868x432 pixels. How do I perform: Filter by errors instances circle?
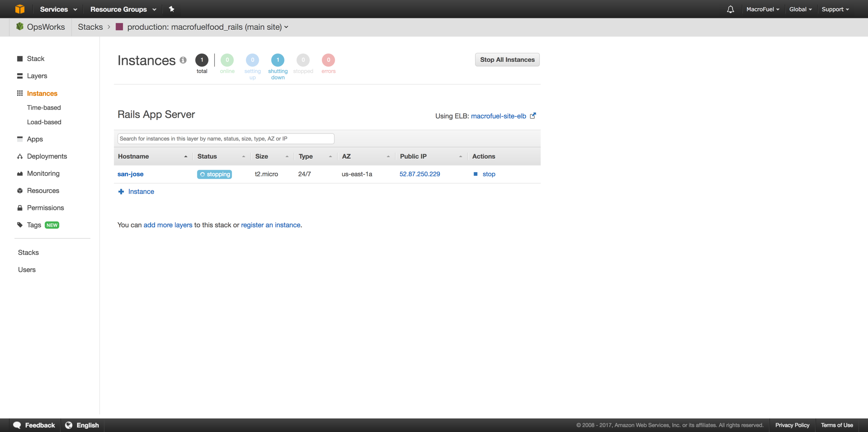(328, 60)
